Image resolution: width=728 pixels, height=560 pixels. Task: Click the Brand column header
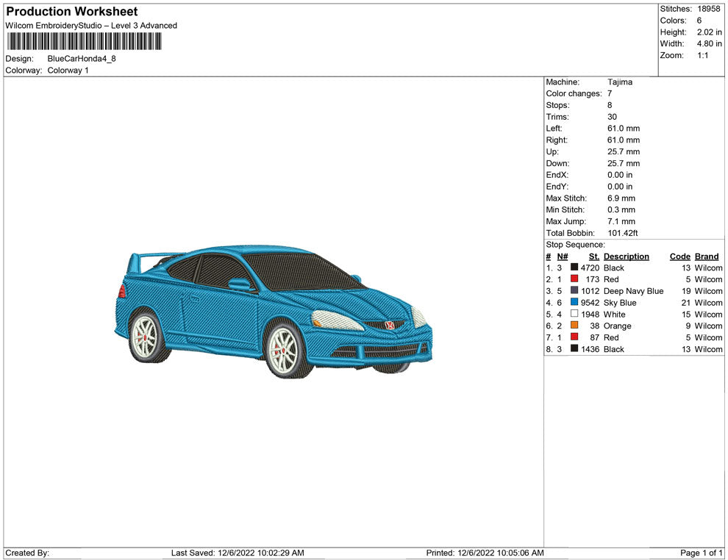point(706,256)
